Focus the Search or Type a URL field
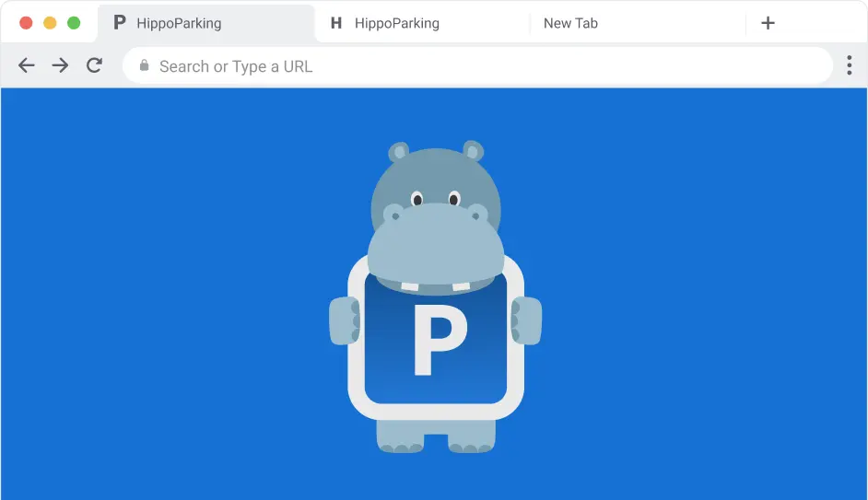This screenshot has height=500, width=868. pos(477,65)
